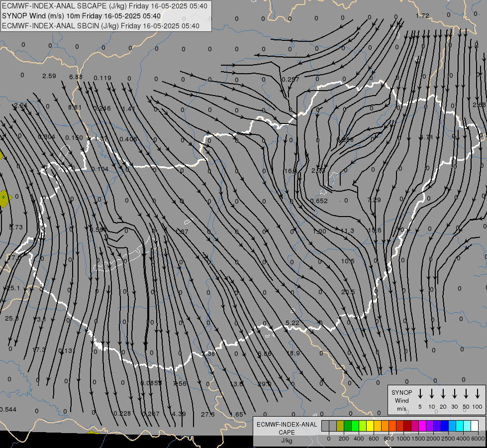Viewport: 487px width, 448px height.
Task: Click the 8.81 value on the map
Action: 75,107
